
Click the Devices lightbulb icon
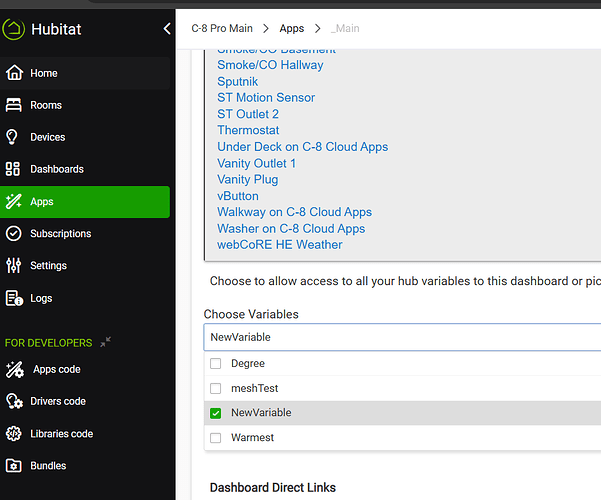click(x=13, y=137)
